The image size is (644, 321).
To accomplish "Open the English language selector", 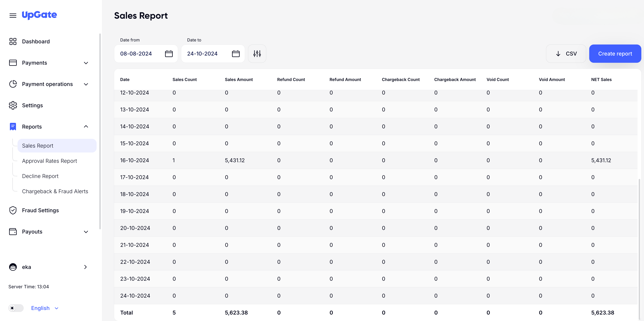I will point(45,308).
